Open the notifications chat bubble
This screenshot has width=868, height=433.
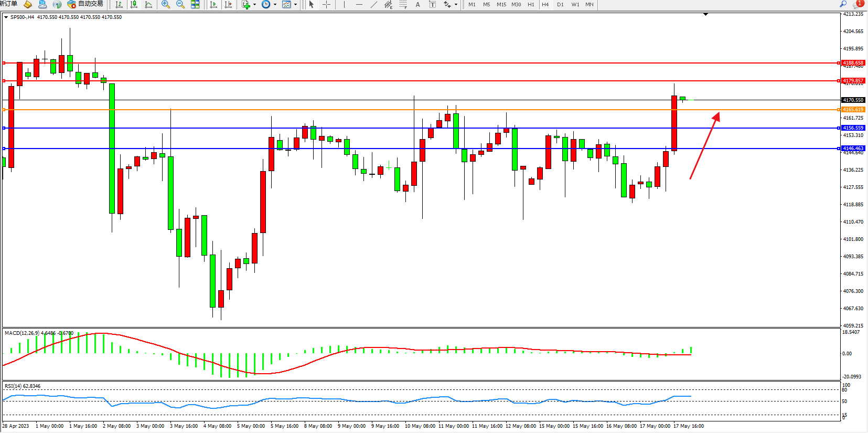pos(858,4)
